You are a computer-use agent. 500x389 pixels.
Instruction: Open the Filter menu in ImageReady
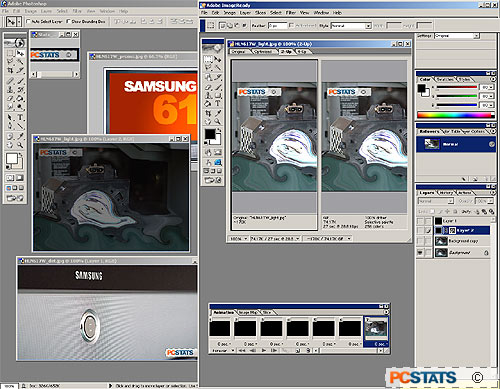click(291, 13)
